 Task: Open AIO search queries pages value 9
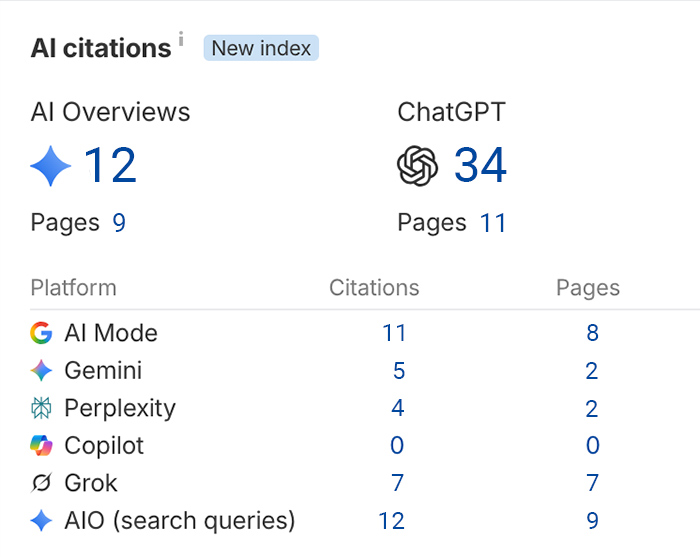[592, 520]
